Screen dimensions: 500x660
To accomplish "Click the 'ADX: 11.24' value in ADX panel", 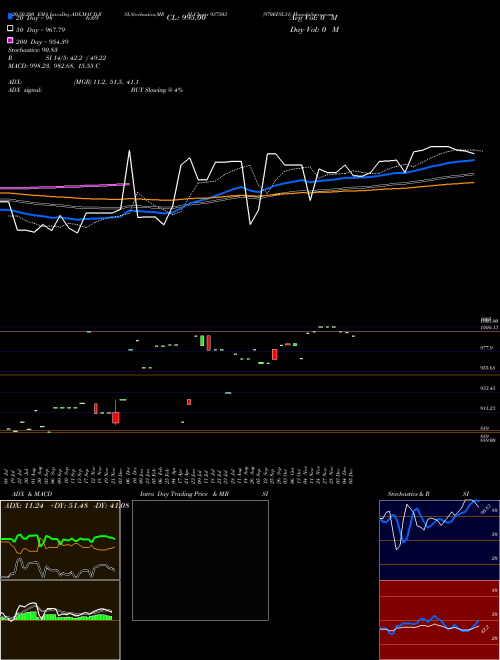I will (24, 506).
